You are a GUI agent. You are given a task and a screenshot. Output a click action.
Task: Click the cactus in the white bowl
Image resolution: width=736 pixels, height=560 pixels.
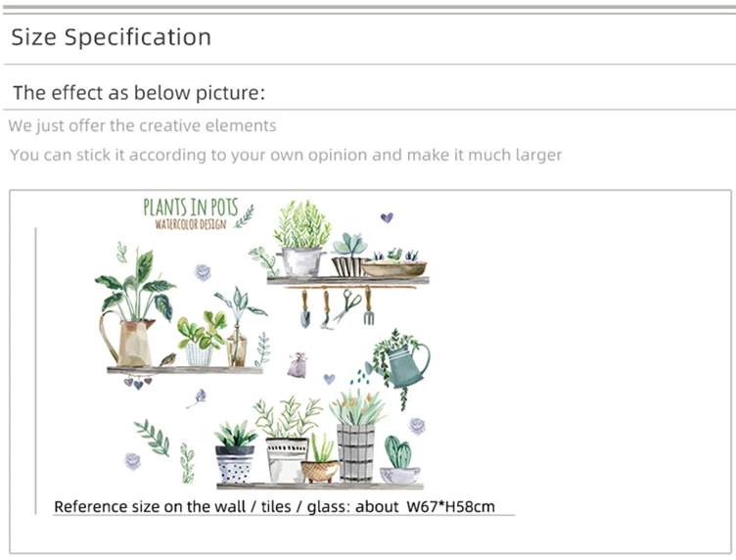tap(399, 459)
